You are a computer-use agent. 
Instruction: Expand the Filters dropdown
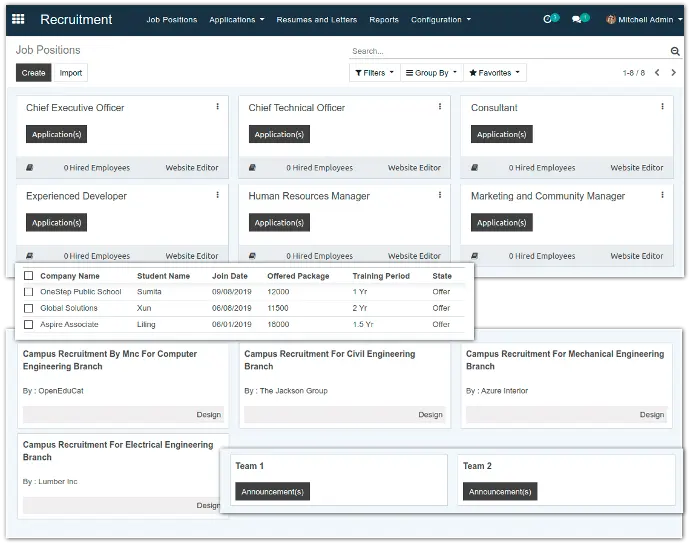374,73
